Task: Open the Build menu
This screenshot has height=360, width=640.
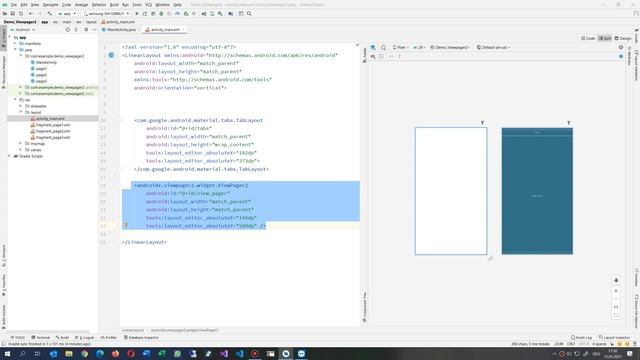Action: [x=114, y=4]
